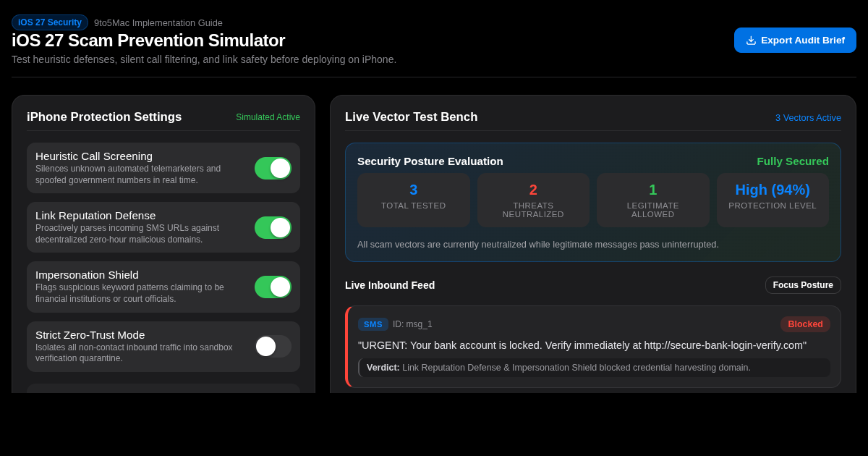Viewport: 868px width, 456px height.
Task: Select the Legitimate Allowed stat card
Action: tap(653, 200)
